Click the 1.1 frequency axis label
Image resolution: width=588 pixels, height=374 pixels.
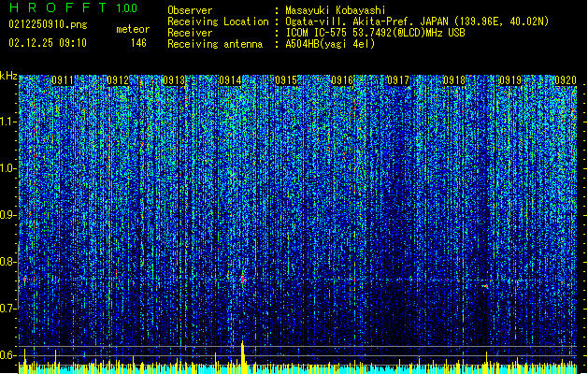point(8,122)
